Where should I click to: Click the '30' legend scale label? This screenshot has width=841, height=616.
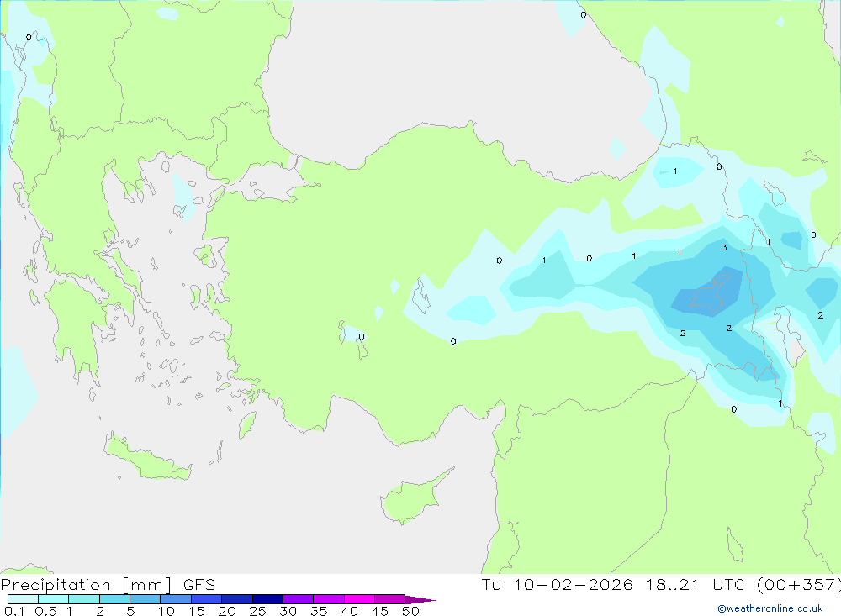click(x=288, y=611)
